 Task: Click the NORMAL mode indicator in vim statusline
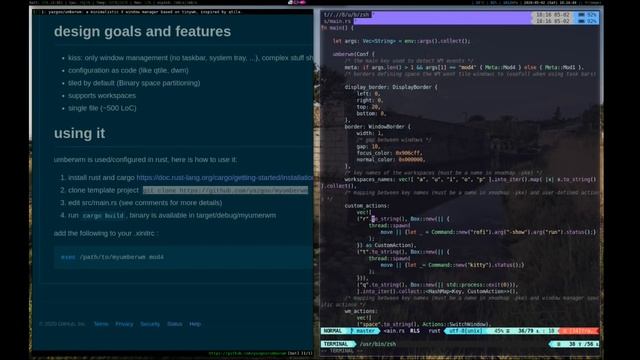333,331
